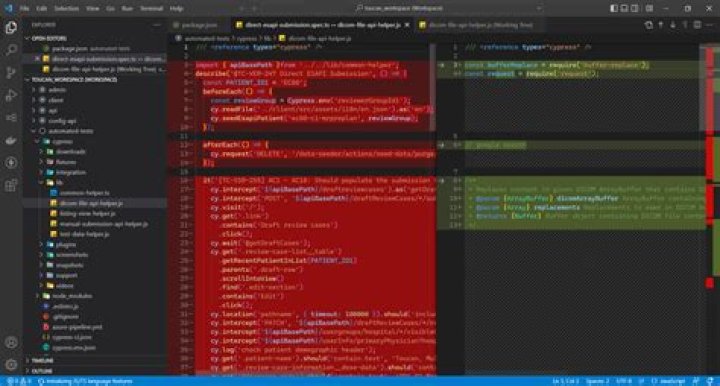Open the Help menu
The image size is (720, 386).
[177, 8]
